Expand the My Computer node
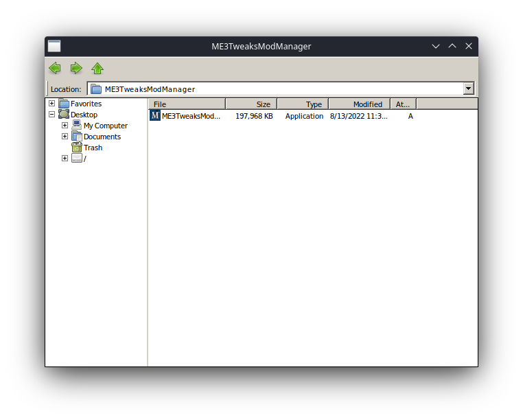The height and width of the screenshot is (420, 523). click(x=65, y=126)
